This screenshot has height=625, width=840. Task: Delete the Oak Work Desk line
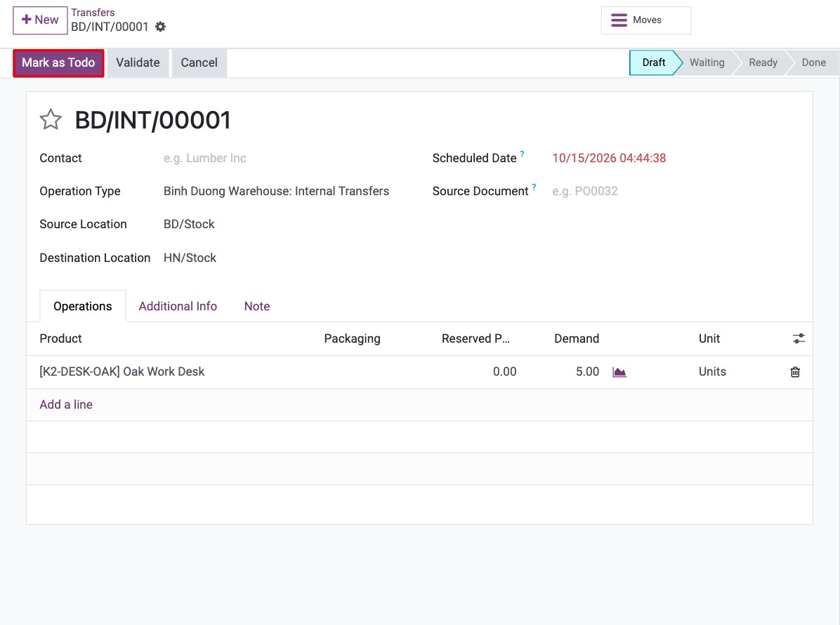pyautogui.click(x=795, y=372)
